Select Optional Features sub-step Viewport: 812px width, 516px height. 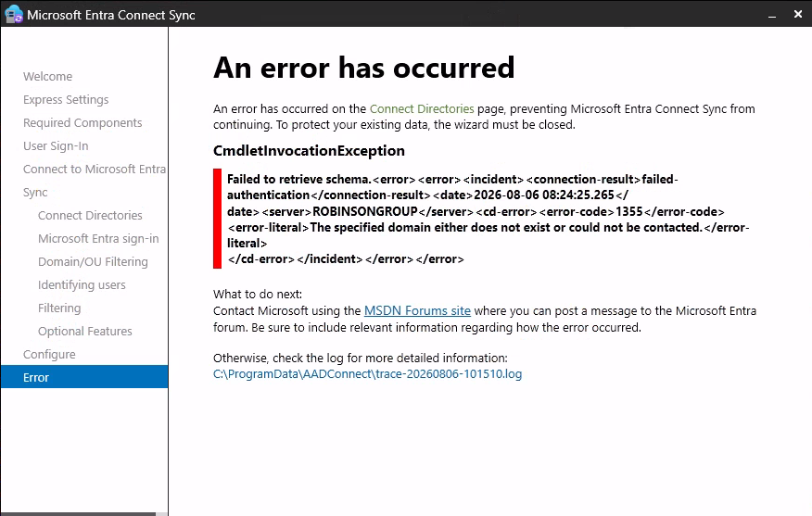click(x=85, y=332)
